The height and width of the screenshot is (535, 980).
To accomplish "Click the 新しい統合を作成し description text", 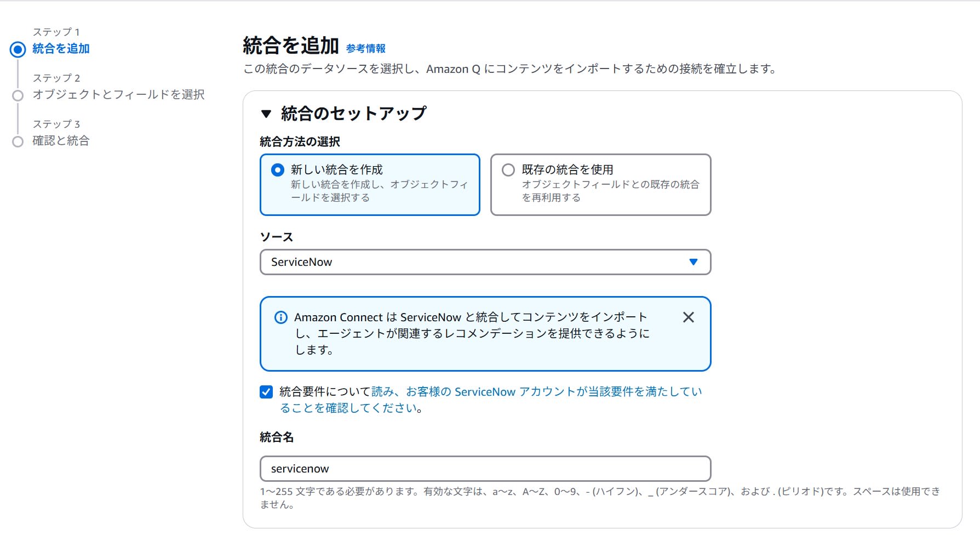I will coord(379,191).
